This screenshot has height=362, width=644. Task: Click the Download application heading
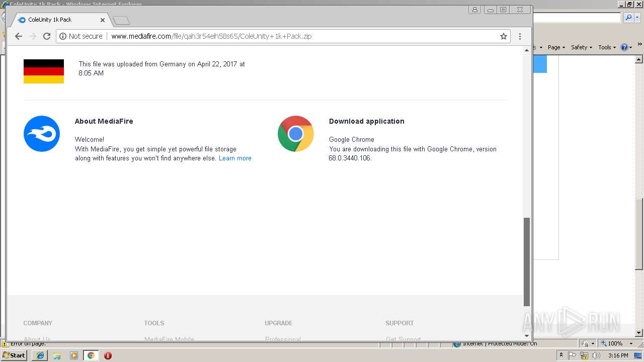click(367, 121)
